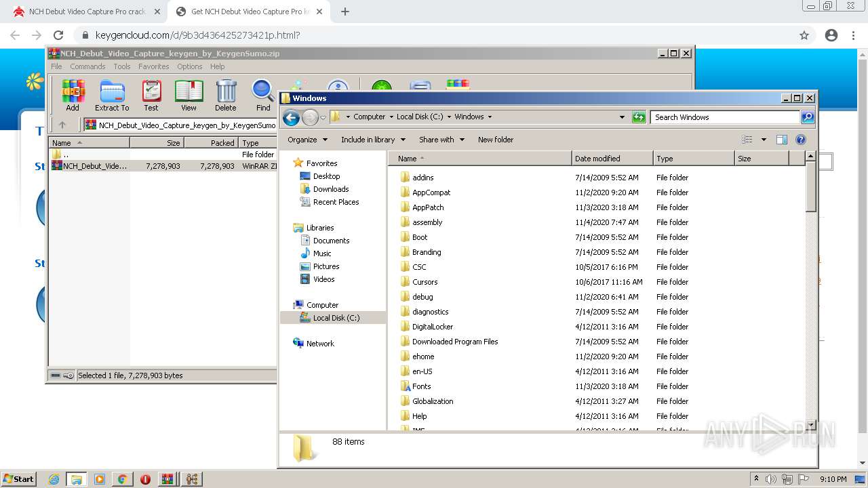
Task: Click the View book icon in WinRAR
Action: [189, 95]
